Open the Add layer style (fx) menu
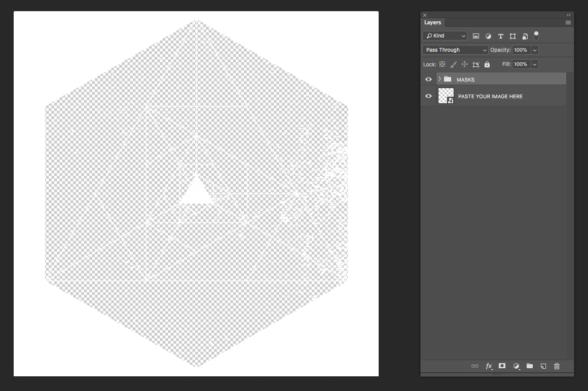 click(489, 366)
